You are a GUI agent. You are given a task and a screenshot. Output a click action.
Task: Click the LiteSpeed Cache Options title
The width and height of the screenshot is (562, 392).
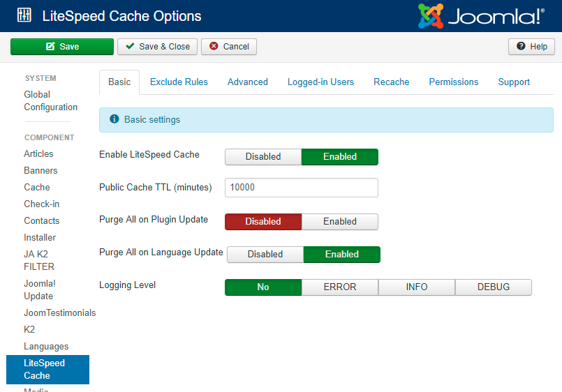coord(121,16)
